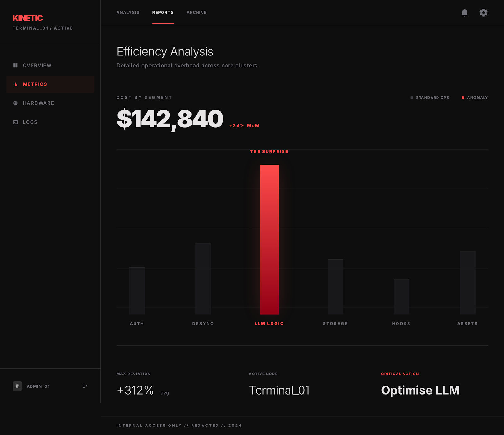
Task: Click the KINETIC logo
Action: point(27,18)
